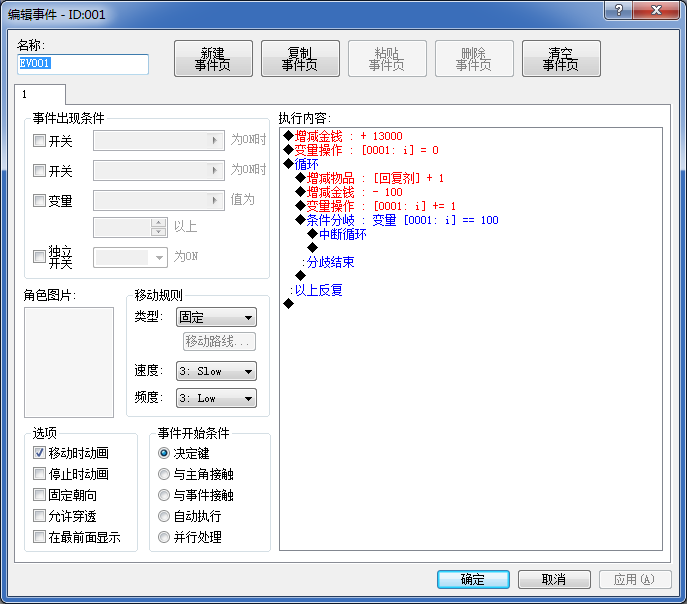Click the 角色图片 graphic box

tap(69, 362)
